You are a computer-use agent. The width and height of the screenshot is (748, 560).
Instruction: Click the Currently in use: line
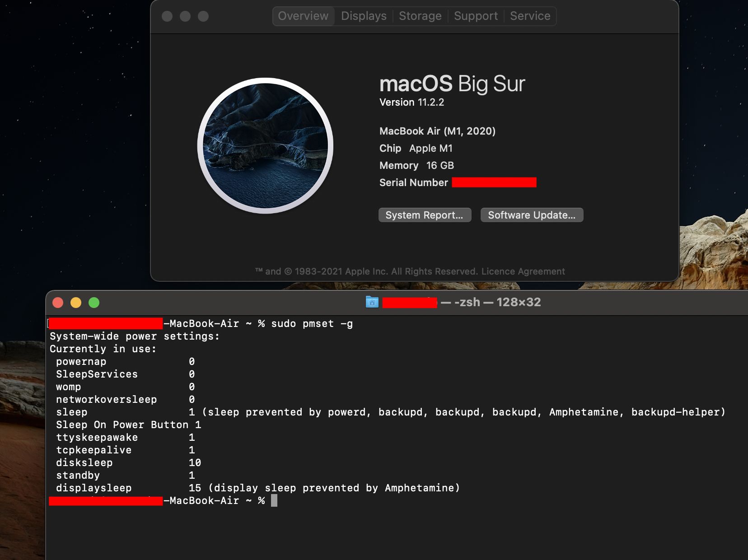coord(103,349)
